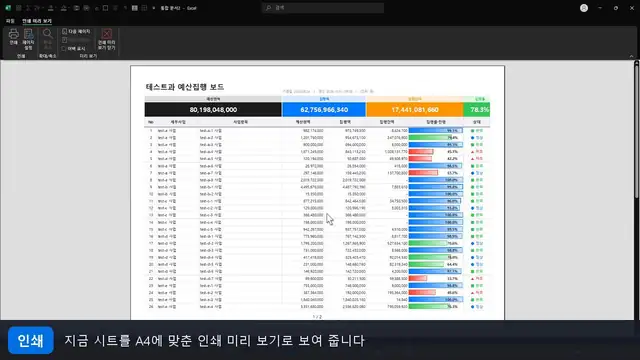The image size is (640, 360).
Task: Click the blue progress bar in row 1
Action: (436, 131)
